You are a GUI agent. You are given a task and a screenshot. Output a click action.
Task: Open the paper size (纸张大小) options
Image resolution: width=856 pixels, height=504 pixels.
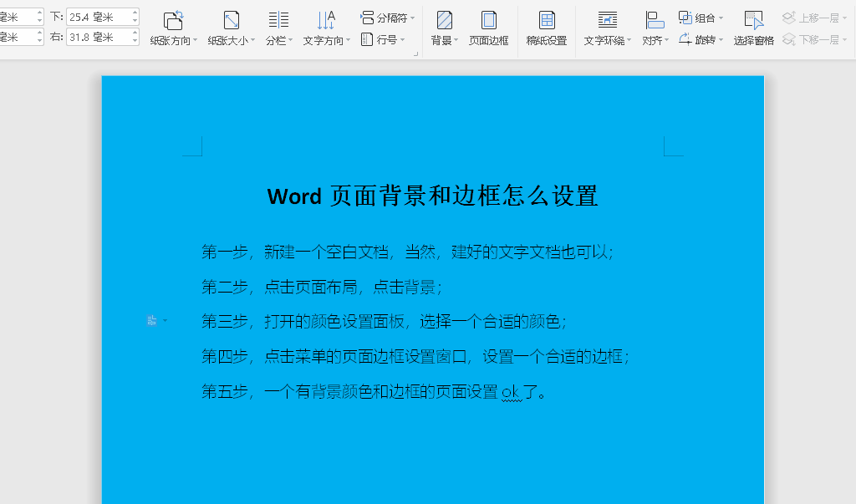231,28
